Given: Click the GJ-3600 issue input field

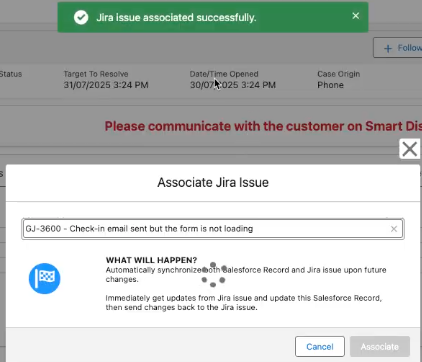Looking at the screenshot, I should point(213,229).
